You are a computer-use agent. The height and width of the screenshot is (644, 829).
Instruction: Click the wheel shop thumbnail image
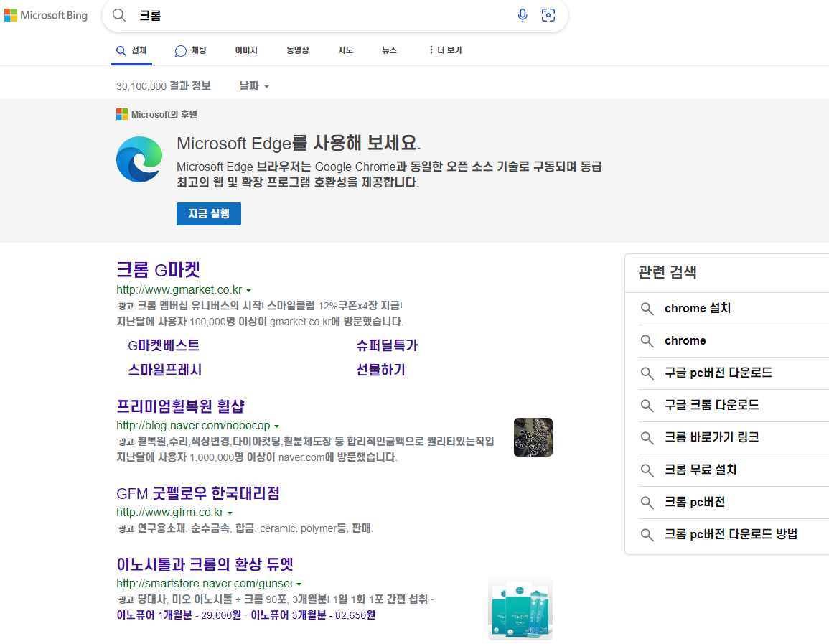click(x=533, y=437)
